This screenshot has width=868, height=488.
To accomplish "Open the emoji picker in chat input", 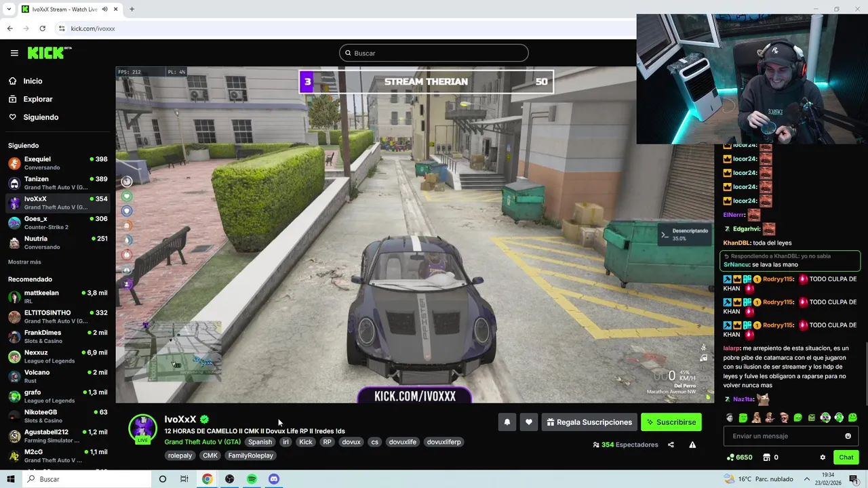I will [848, 436].
